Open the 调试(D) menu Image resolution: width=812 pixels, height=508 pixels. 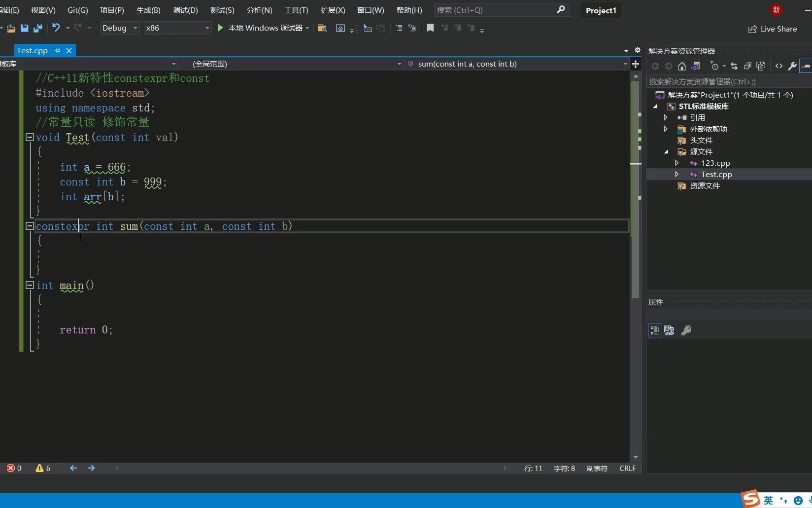[185, 10]
